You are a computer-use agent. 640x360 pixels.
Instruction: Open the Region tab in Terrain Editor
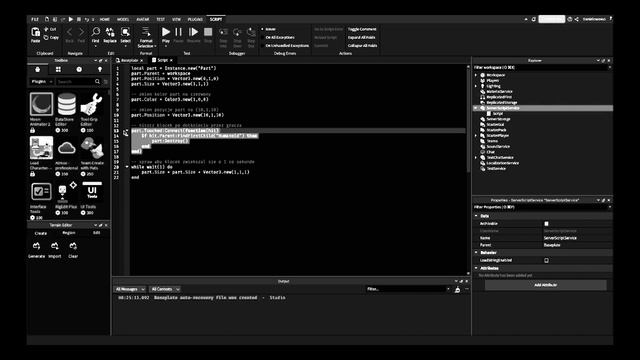click(x=69, y=233)
